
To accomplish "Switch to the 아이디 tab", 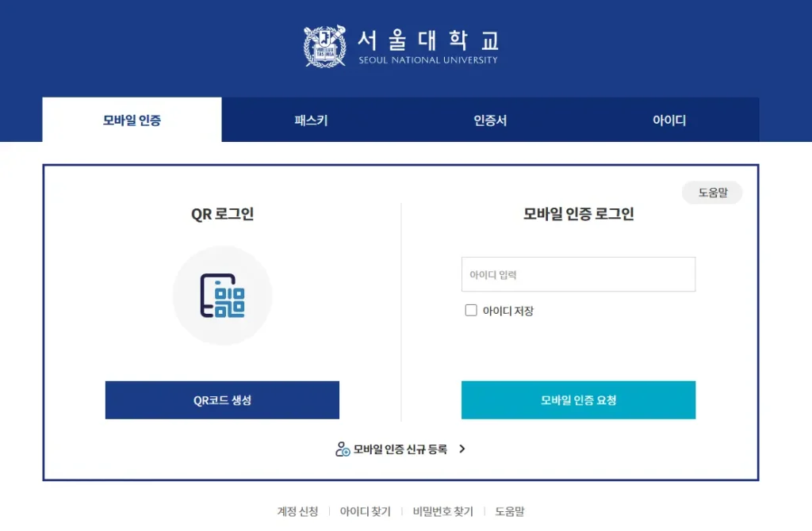I will click(669, 120).
